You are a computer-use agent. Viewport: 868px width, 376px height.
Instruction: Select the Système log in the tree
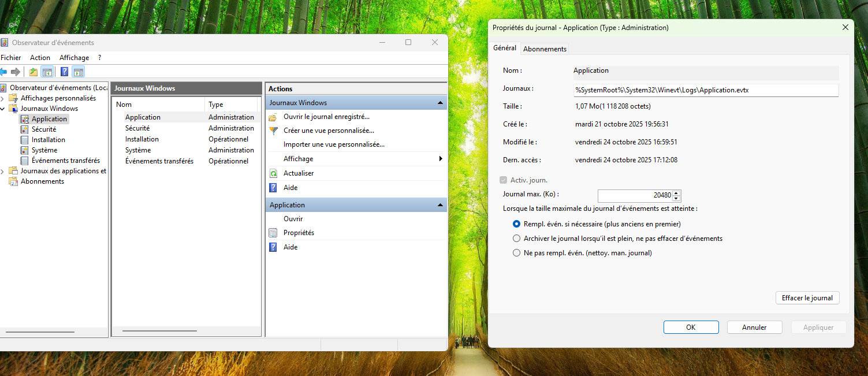[x=44, y=150]
